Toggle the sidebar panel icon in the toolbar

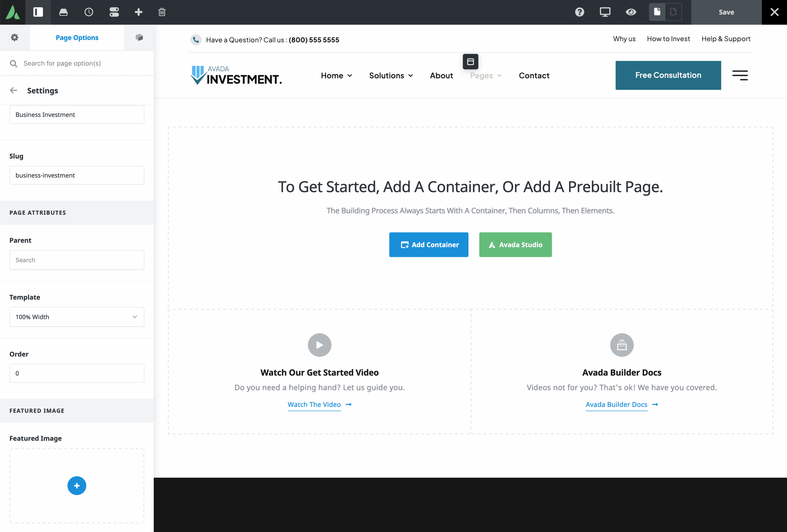click(x=38, y=12)
